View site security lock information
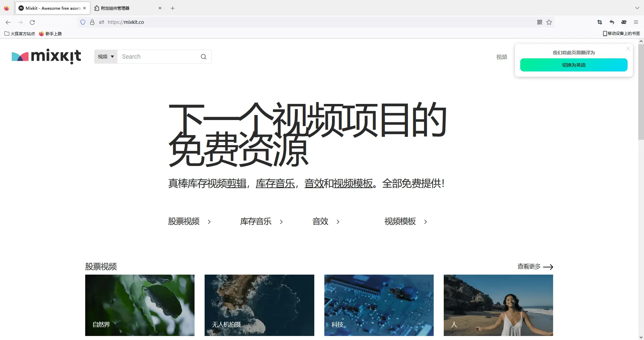This screenshot has width=644, height=340. pos(92,22)
